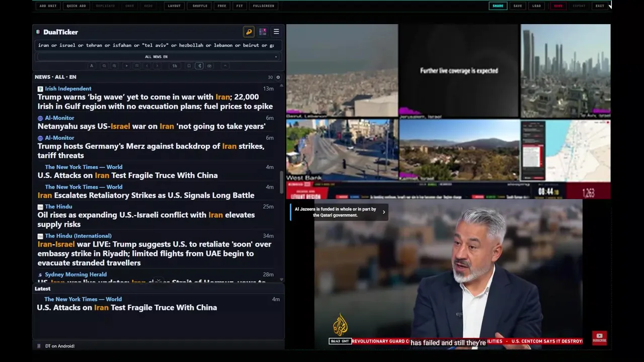The image size is (644, 362).
Task: Click the golden key icon in DualTicker header
Action: pyautogui.click(x=249, y=32)
